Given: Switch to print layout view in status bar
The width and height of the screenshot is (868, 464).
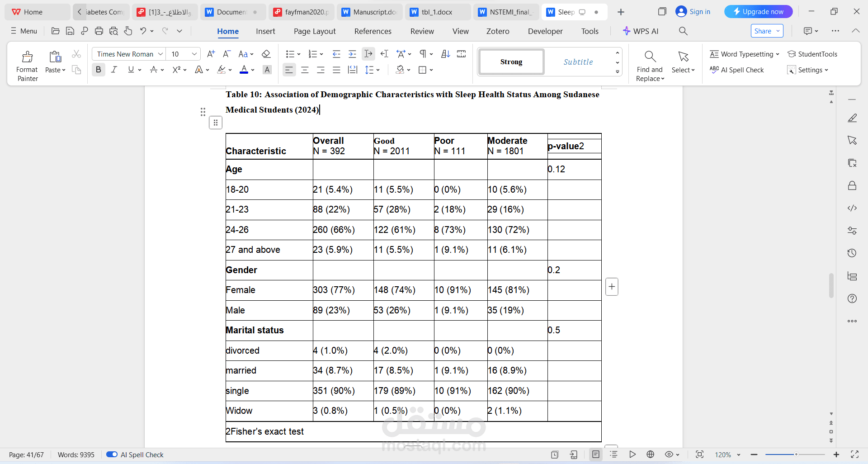Looking at the screenshot, I should [596, 455].
